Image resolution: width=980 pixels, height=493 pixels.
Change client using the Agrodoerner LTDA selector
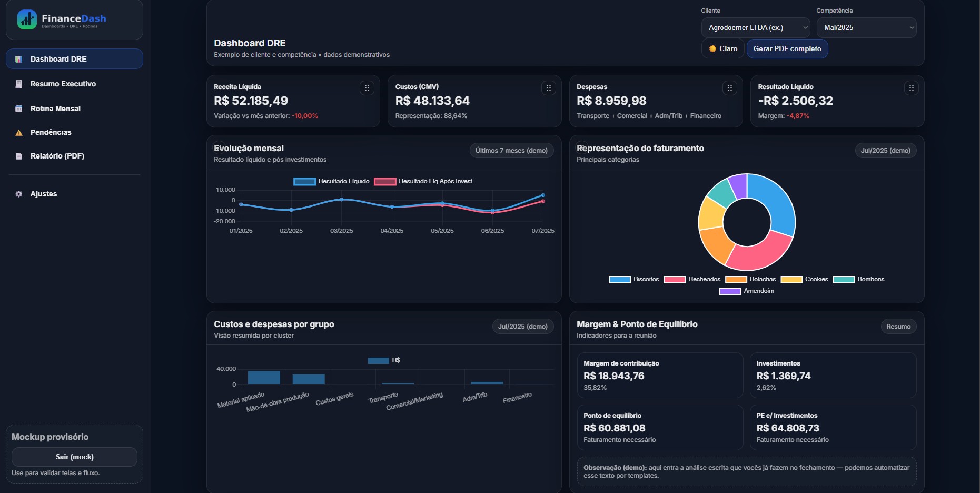pyautogui.click(x=756, y=27)
